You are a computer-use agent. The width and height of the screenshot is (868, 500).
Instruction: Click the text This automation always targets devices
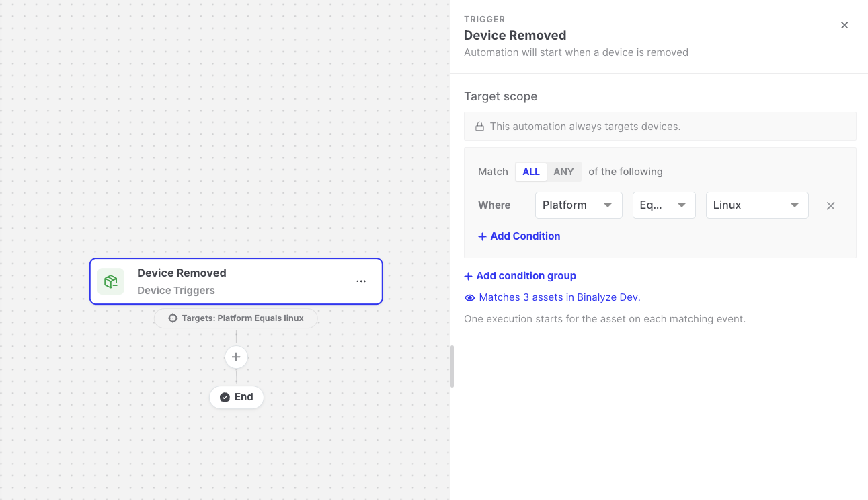pos(585,127)
